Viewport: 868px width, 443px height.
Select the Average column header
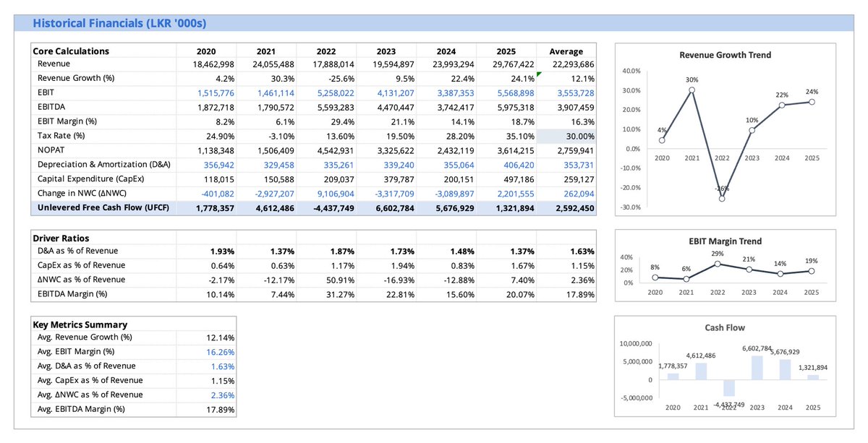click(x=566, y=51)
